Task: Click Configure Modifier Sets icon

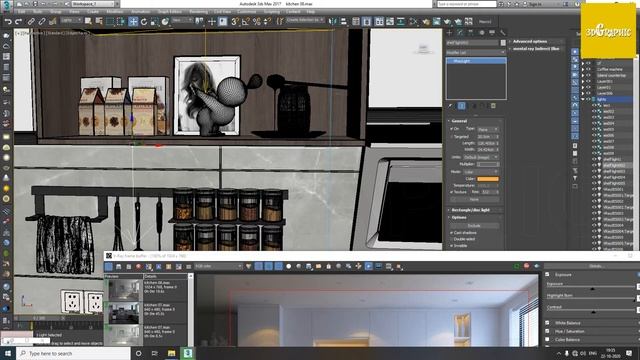Action: point(493,106)
